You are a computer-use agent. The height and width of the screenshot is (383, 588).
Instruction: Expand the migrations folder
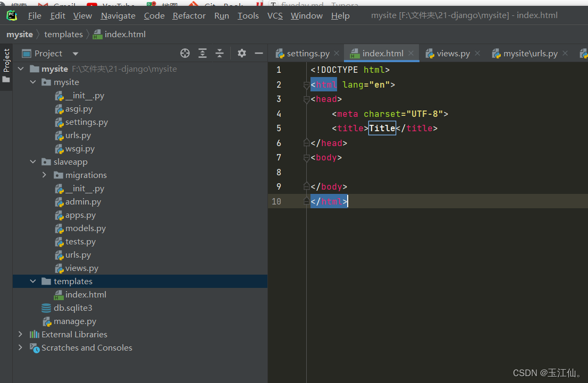click(44, 175)
